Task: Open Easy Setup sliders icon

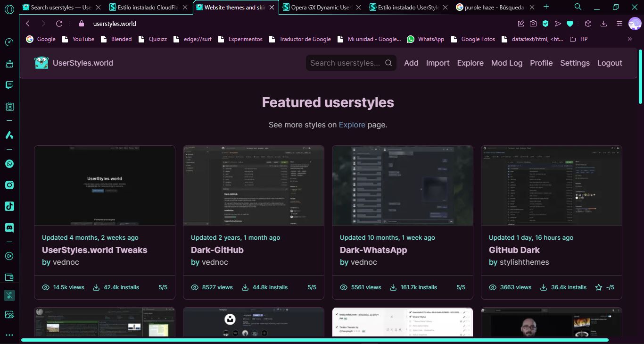Action: pos(619,24)
